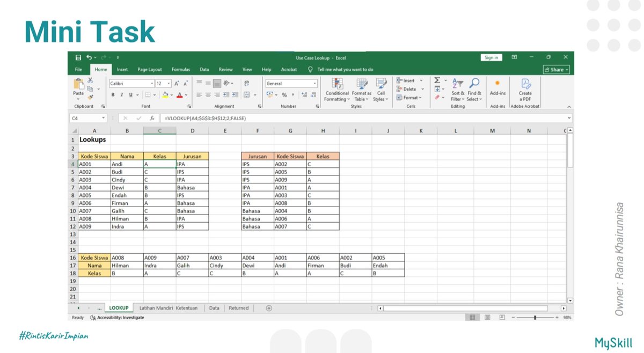This screenshot has width=644, height=353.
Task: Open the font size 12 dropdown
Action: coord(169,84)
